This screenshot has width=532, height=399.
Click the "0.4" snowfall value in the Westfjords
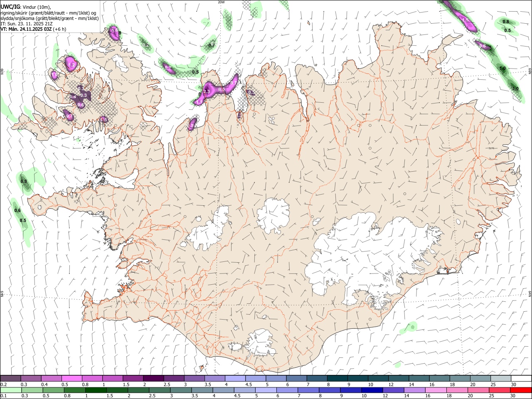(x=73, y=96)
